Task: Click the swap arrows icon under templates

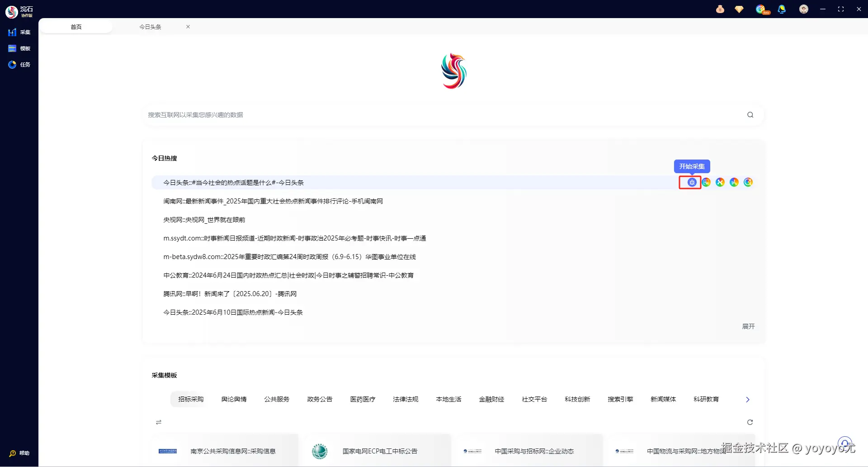Action: click(x=159, y=422)
